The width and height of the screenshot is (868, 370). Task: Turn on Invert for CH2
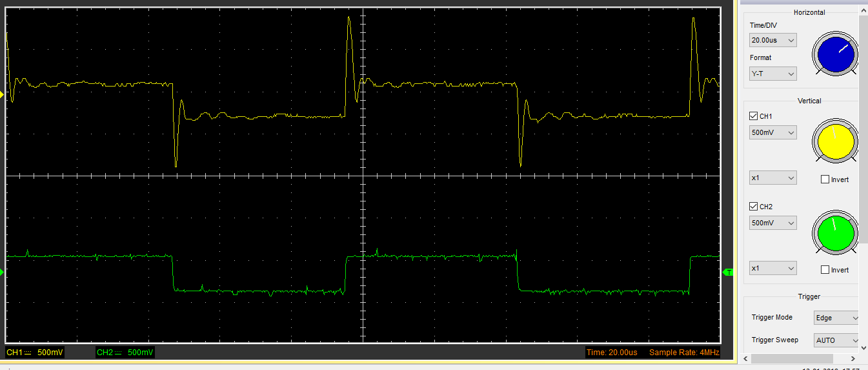825,270
